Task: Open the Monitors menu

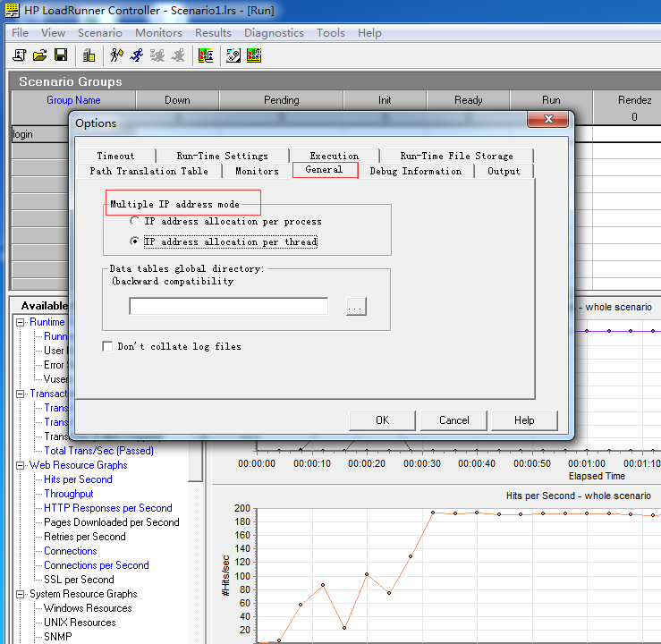Action: (158, 33)
